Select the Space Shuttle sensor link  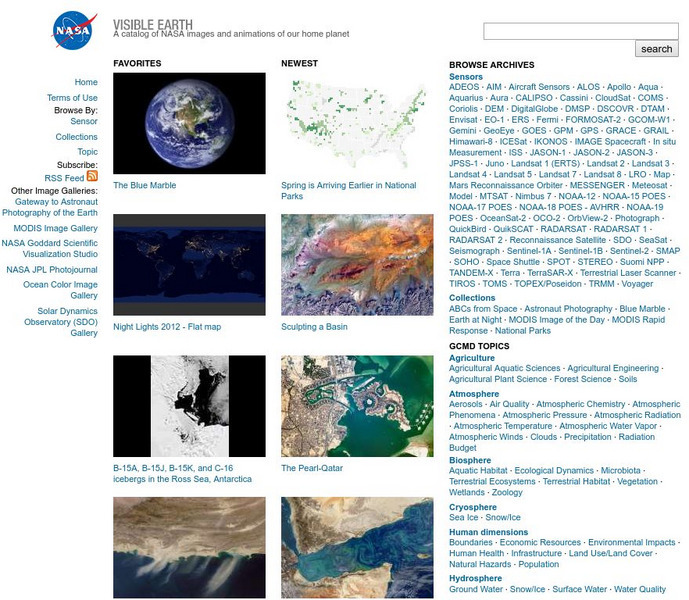click(x=513, y=262)
